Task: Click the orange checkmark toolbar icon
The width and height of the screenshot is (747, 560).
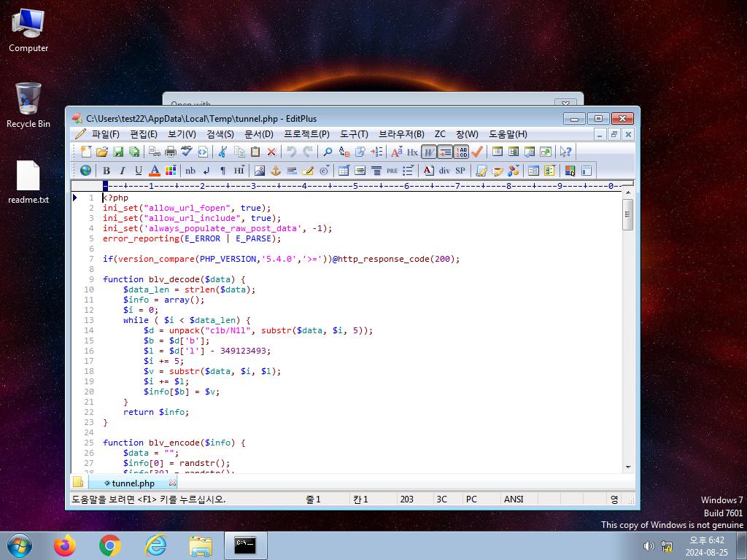Action: pos(477,152)
